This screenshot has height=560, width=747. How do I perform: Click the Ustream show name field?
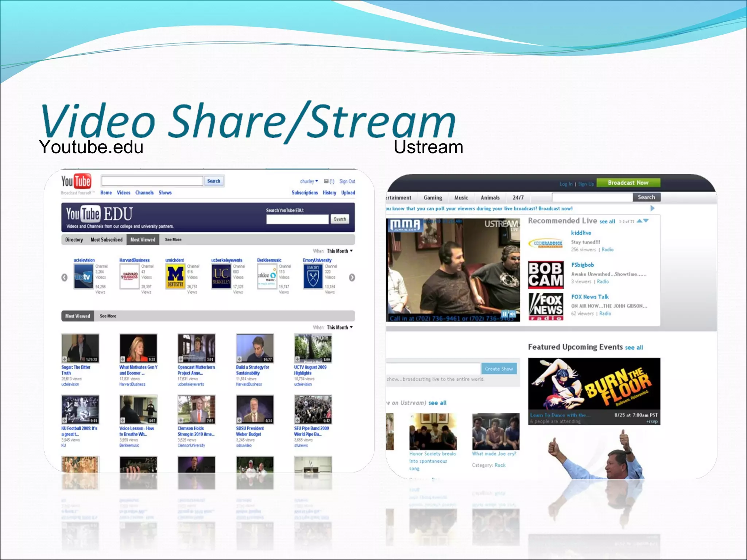(x=433, y=369)
